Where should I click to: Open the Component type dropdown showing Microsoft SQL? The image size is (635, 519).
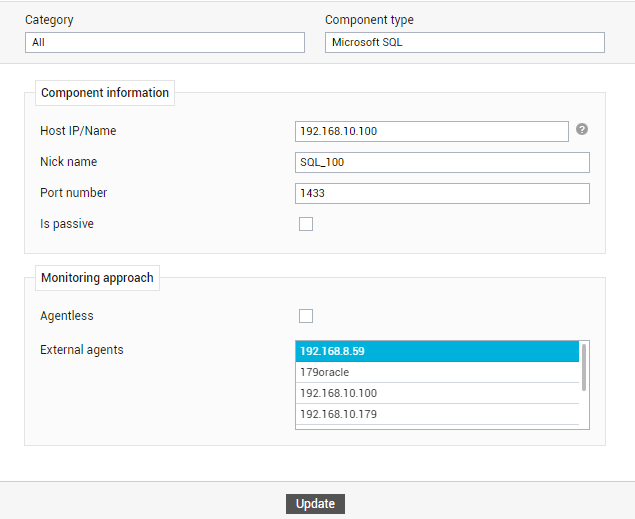click(465, 43)
